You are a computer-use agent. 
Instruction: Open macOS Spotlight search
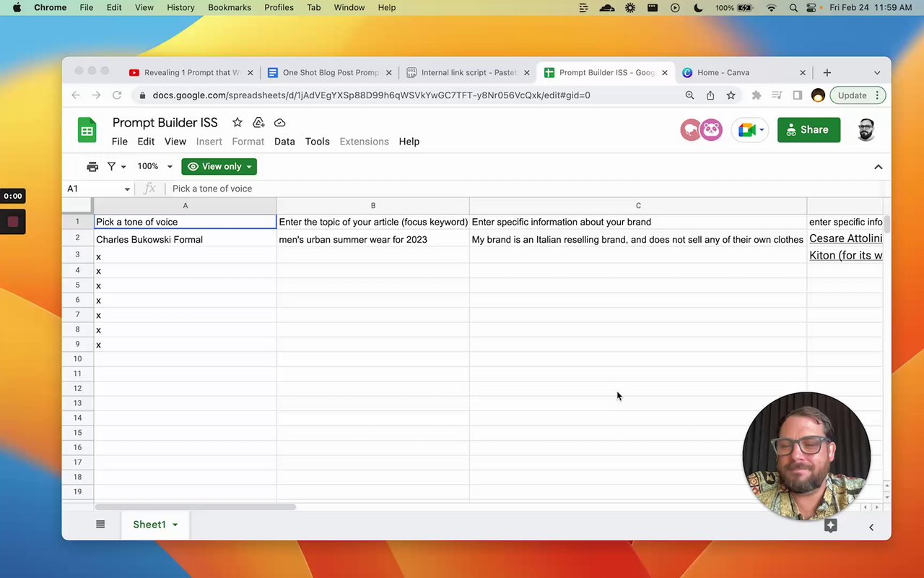[x=793, y=8]
